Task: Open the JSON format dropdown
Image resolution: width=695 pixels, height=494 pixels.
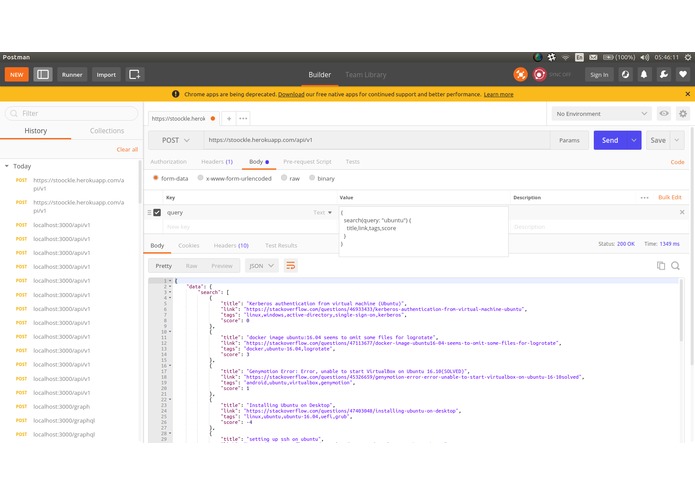Action: pyautogui.click(x=261, y=266)
